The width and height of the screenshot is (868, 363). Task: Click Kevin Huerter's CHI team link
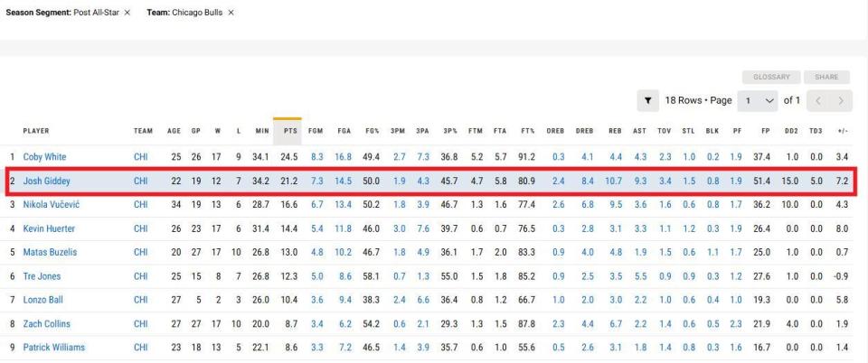[140, 228]
